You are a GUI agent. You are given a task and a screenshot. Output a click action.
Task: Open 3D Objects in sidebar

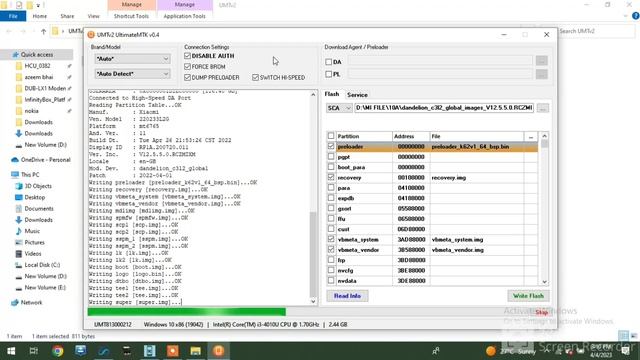point(38,186)
